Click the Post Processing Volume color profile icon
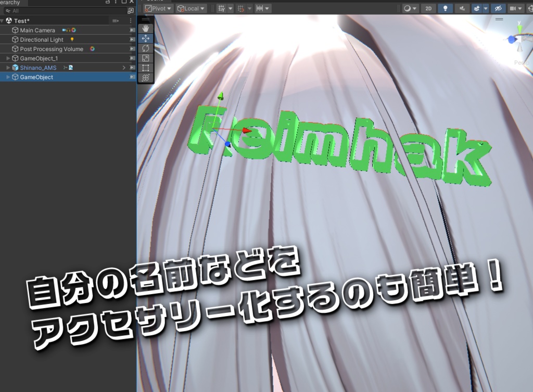Screen dimensions: 533x392 (92, 49)
